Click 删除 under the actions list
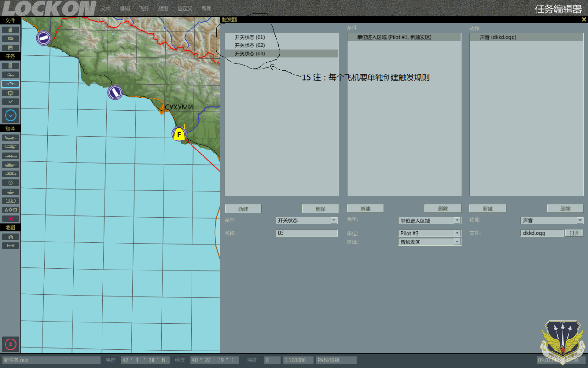Screen dimensions: 588x368 (565, 209)
